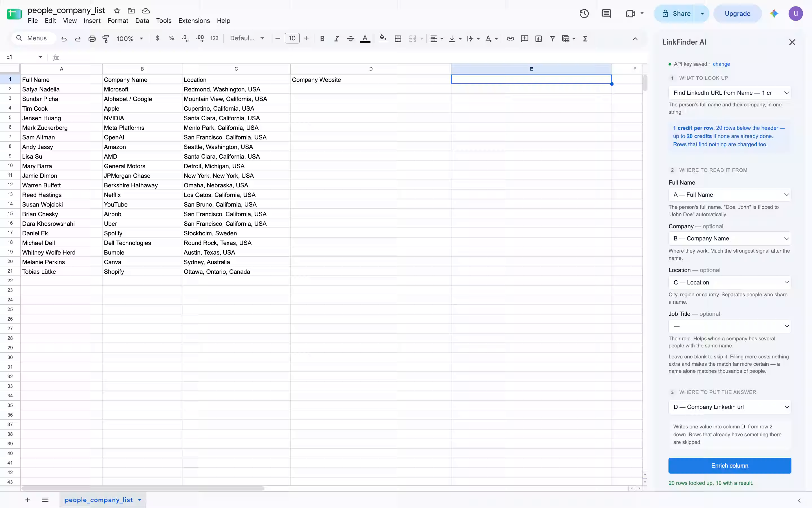Viewport: 812px width, 508px height.
Task: Open the comments panel icon
Action: (606, 14)
